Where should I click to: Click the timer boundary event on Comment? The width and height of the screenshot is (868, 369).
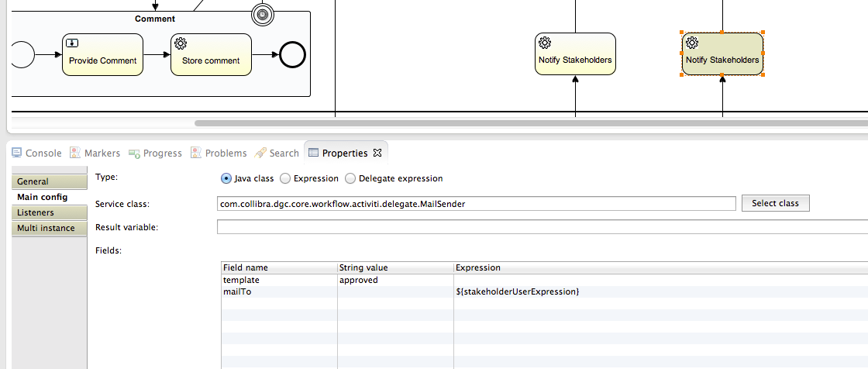click(x=263, y=15)
